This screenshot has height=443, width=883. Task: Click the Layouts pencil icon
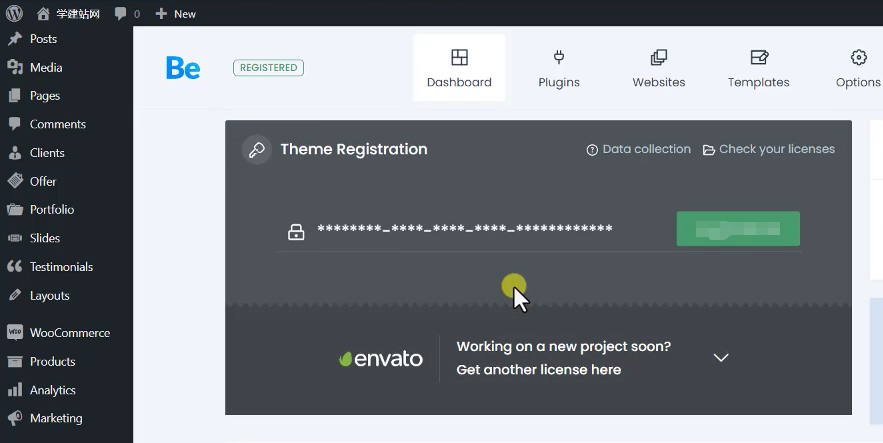[15, 295]
